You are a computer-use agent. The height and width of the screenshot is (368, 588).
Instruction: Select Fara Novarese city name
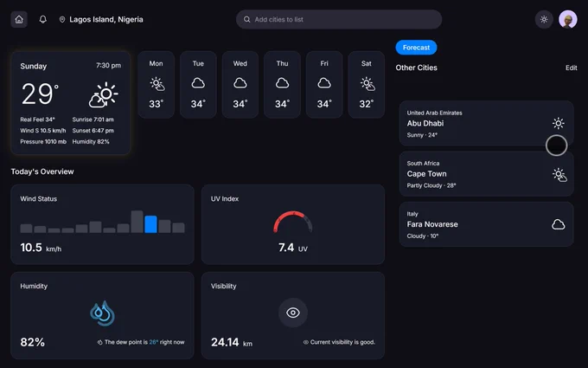pos(432,224)
